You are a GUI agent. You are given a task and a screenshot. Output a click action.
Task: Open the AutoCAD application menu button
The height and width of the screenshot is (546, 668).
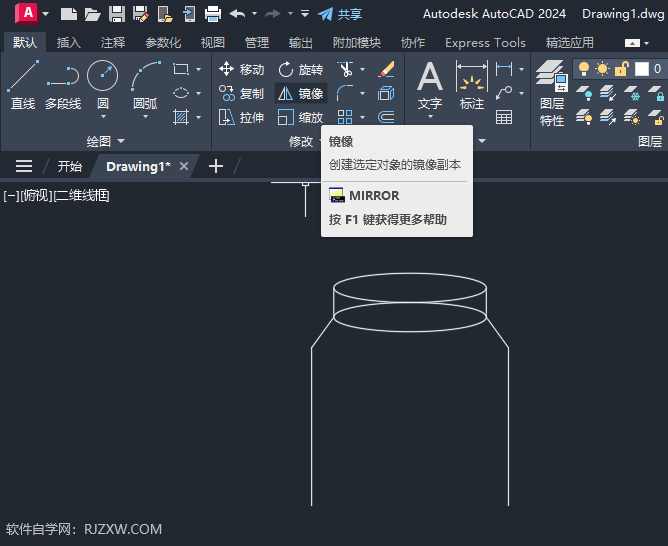click(x=26, y=13)
